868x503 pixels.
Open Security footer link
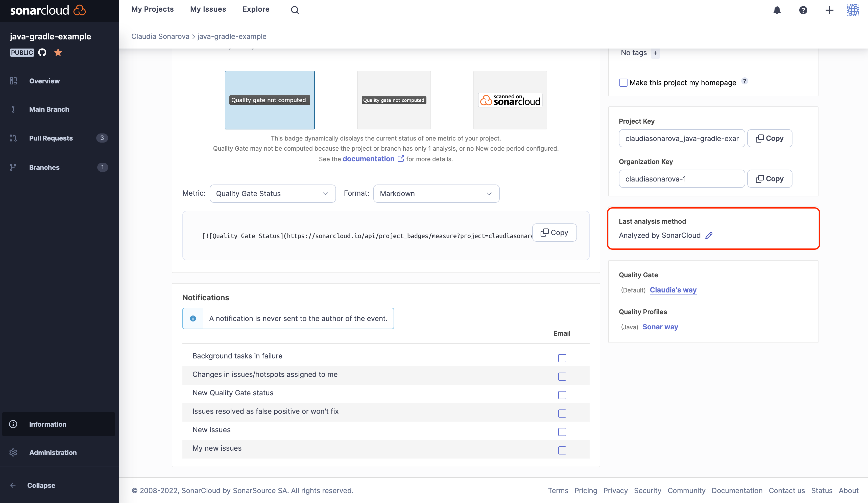647,491
